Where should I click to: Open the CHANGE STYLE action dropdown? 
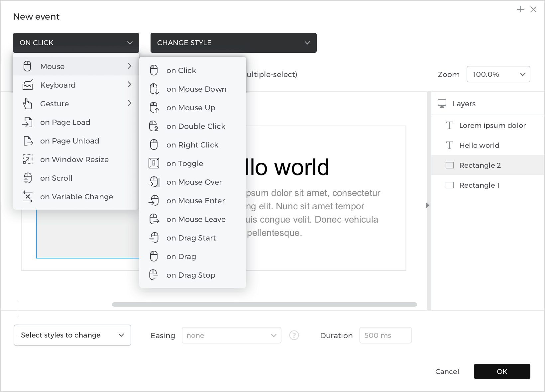click(x=234, y=43)
